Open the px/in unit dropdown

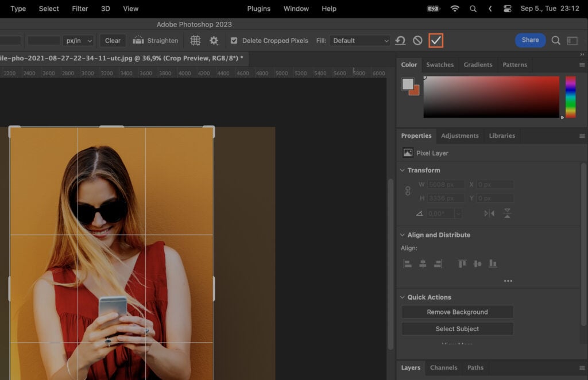(79, 40)
